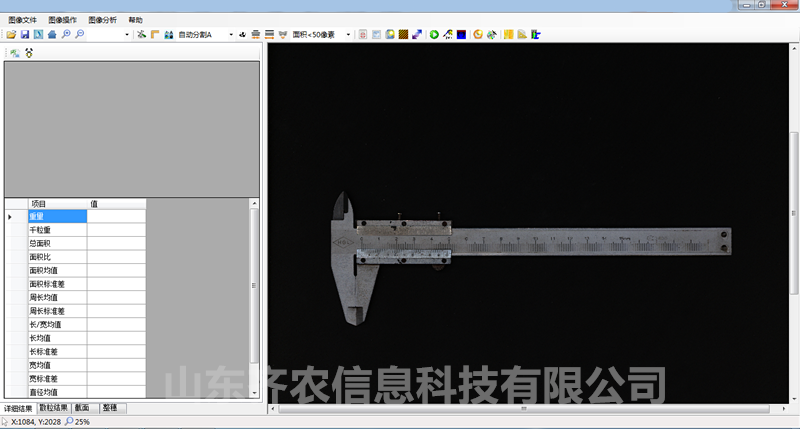800x429 pixels.
Task: Click the pen measuring tool icon
Action: pyautogui.click(x=448, y=34)
